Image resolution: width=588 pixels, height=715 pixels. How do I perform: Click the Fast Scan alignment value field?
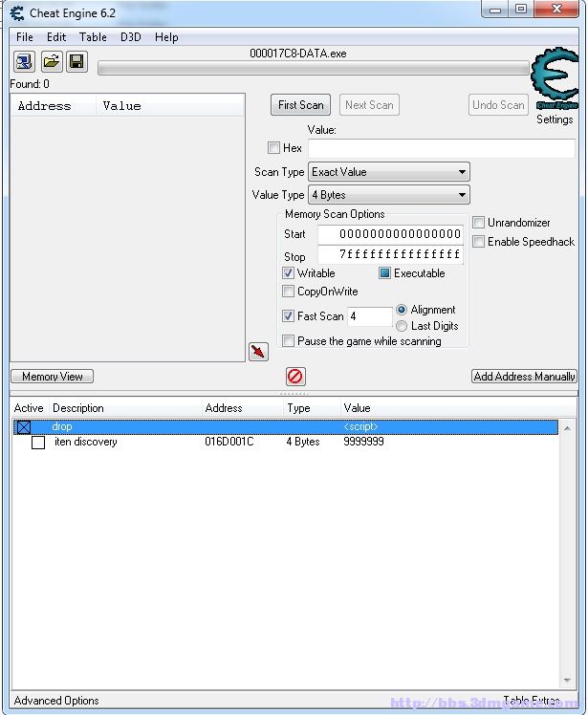(x=369, y=316)
